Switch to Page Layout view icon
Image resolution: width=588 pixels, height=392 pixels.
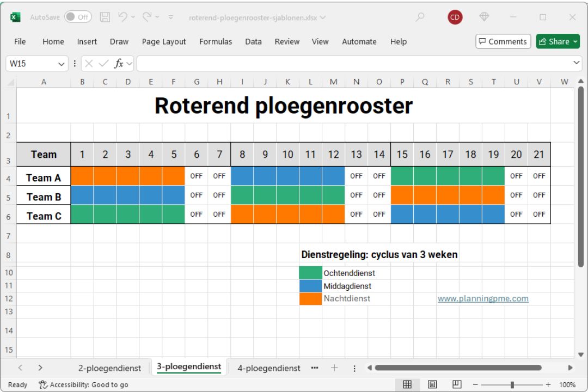coord(432,384)
